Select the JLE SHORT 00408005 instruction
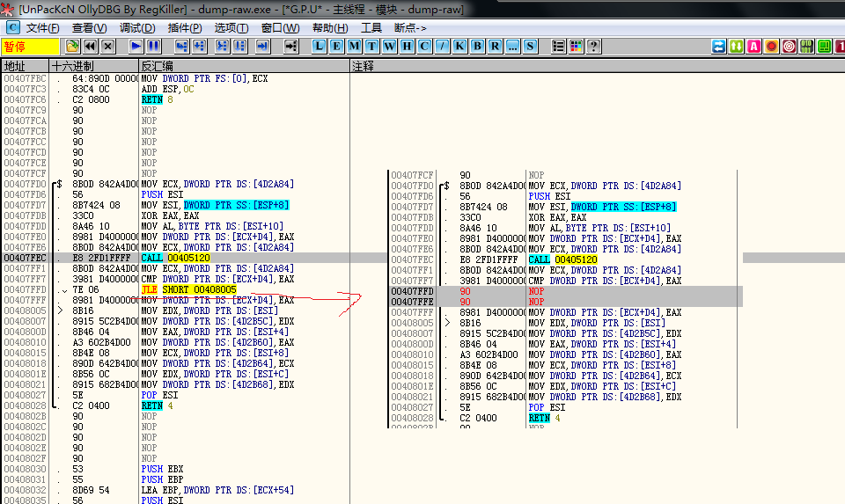The height and width of the screenshot is (504, 845). click(188, 289)
